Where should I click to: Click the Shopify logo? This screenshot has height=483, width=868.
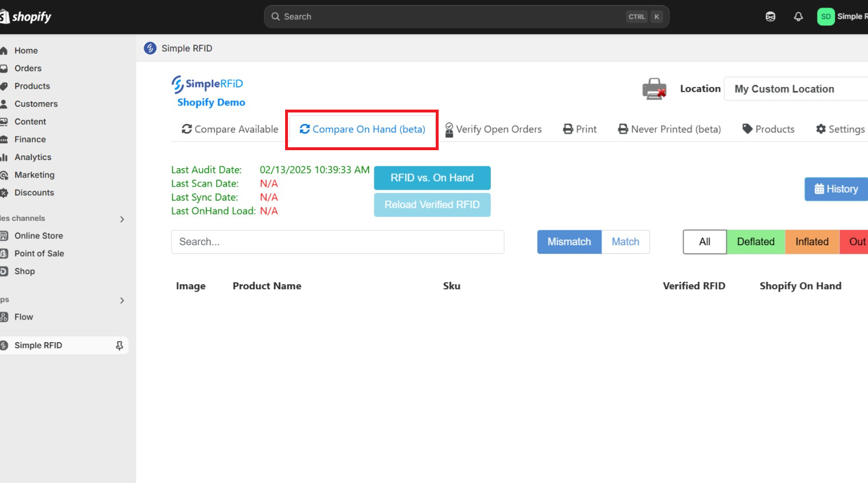25,17
